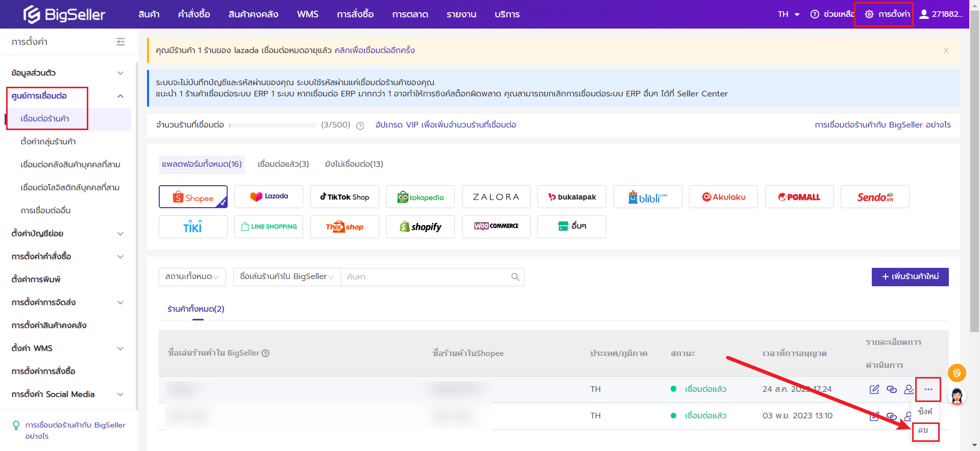Screen dimensions: 980x451
Task: Select the TikTok Shop platform tile
Action: pos(345,197)
